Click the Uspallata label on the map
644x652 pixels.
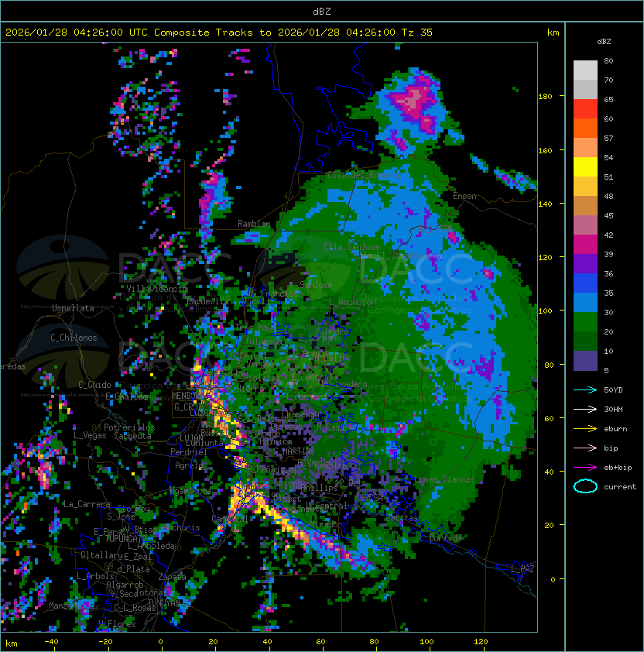tap(73, 308)
